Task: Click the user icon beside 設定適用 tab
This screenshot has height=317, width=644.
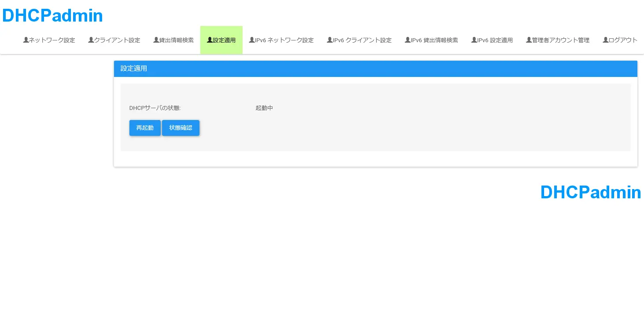Action: (210, 40)
